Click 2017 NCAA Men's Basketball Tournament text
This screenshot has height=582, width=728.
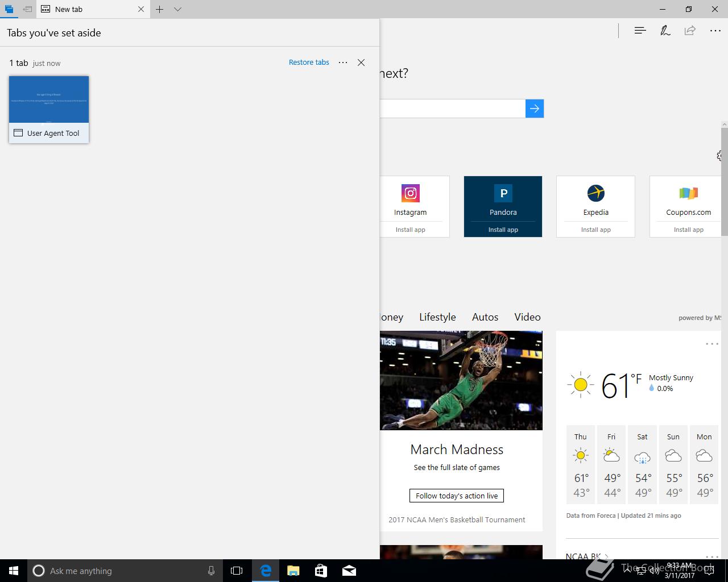pos(457,519)
